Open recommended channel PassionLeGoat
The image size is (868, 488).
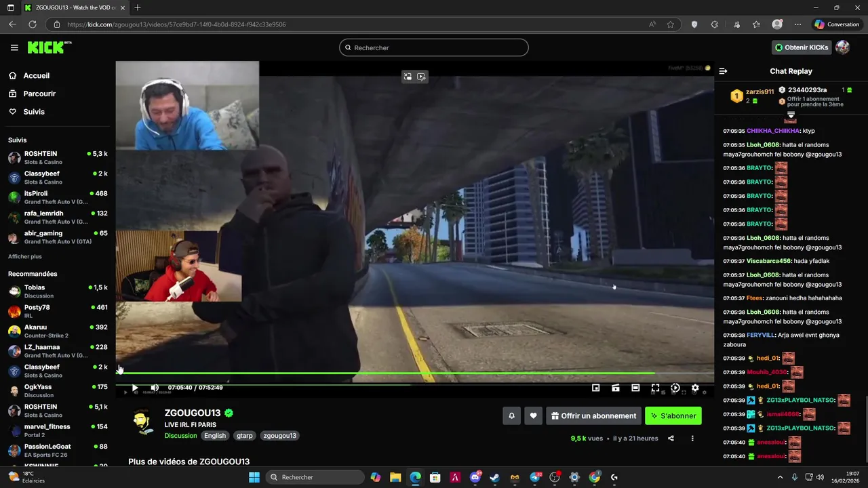pos(58,450)
